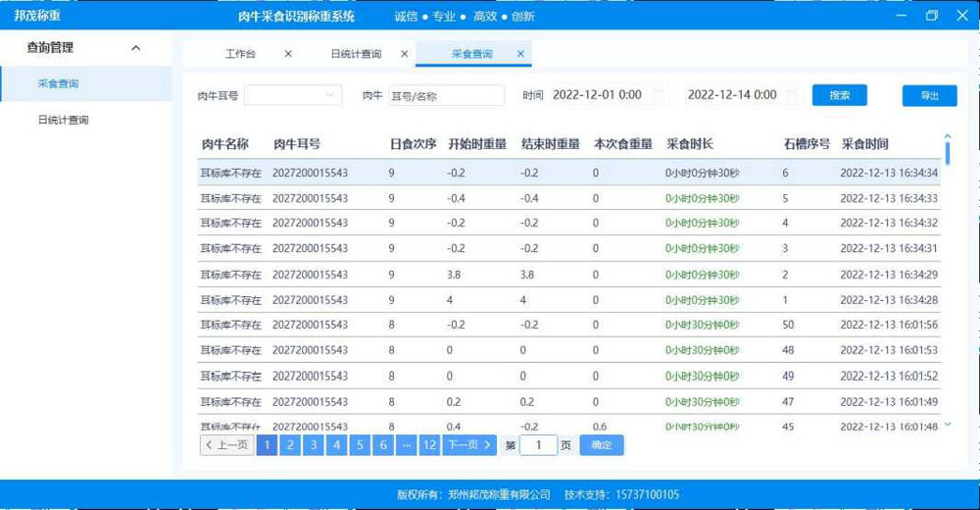Click the 导出 export button
Image resolution: width=980 pixels, height=510 pixels.
tap(929, 95)
